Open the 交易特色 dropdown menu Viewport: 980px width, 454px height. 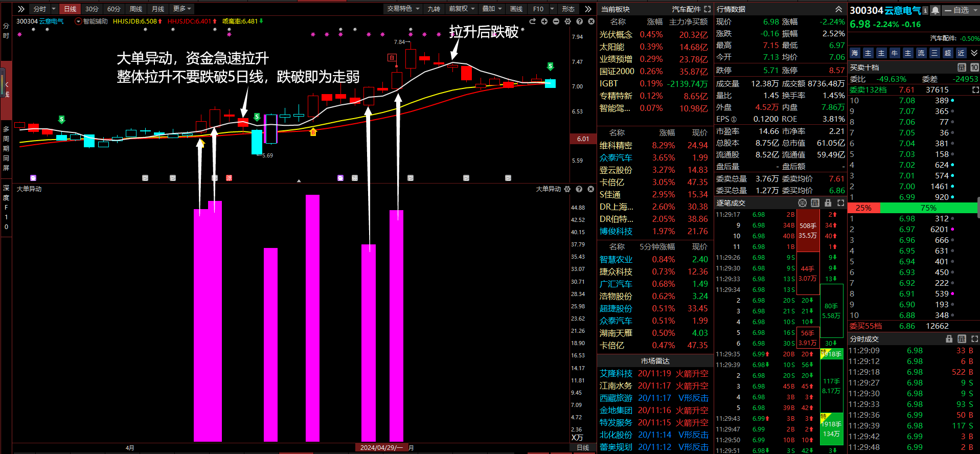[403, 9]
